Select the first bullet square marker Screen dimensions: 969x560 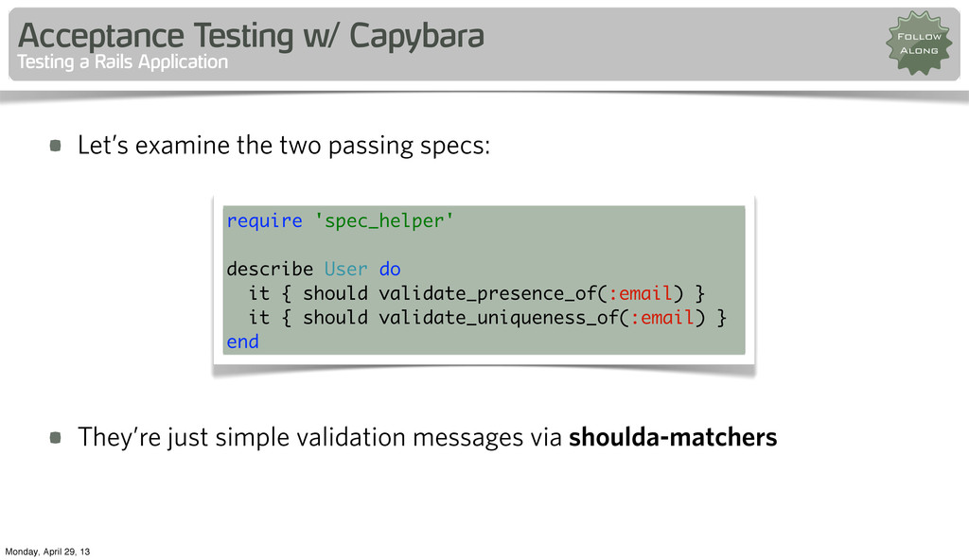click(x=56, y=146)
